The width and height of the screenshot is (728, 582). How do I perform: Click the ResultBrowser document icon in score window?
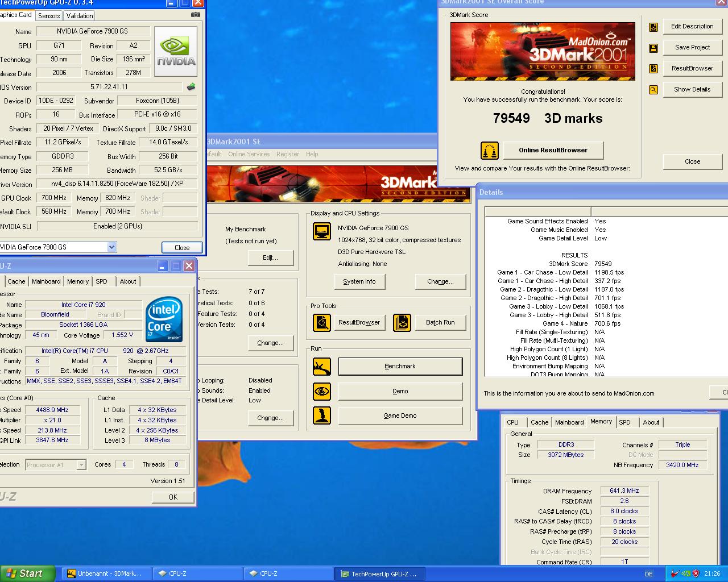[653, 69]
